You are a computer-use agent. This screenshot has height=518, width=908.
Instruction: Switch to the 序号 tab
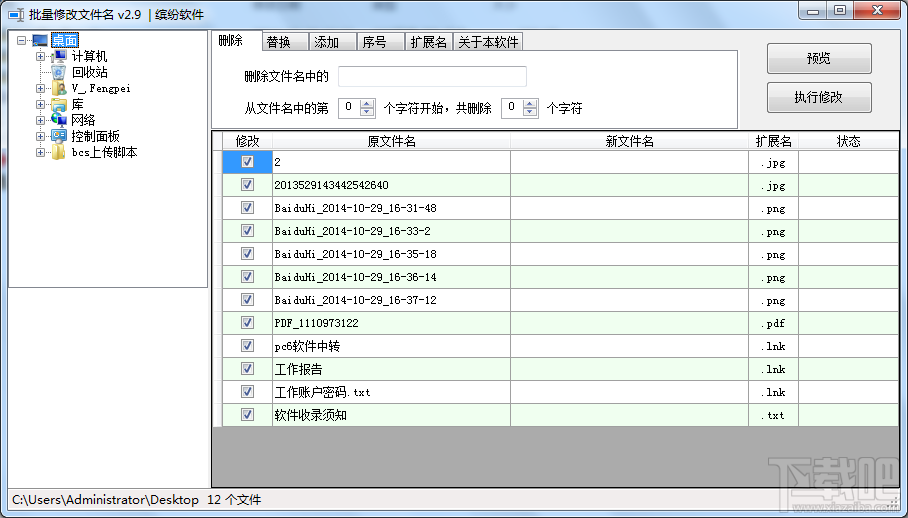[x=380, y=42]
